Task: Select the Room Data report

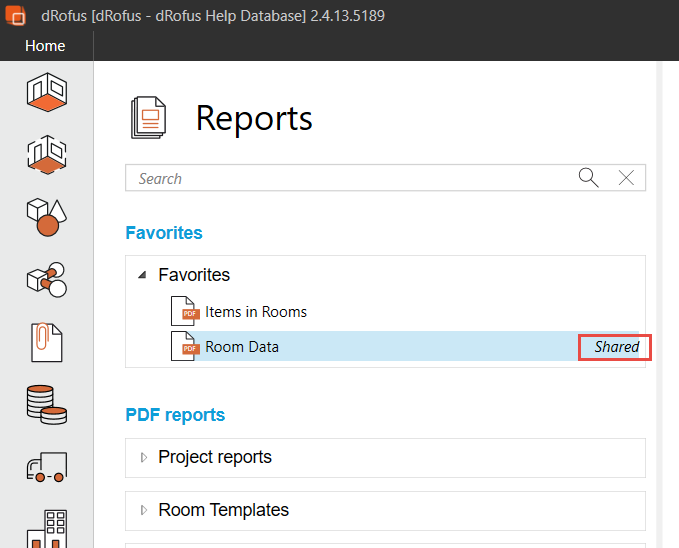Action: [x=242, y=347]
